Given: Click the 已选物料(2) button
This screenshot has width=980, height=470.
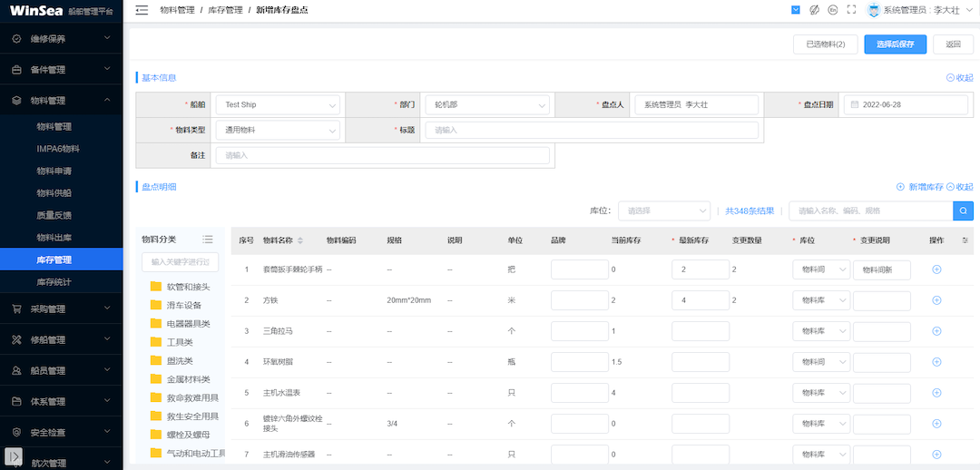Looking at the screenshot, I should 825,44.
